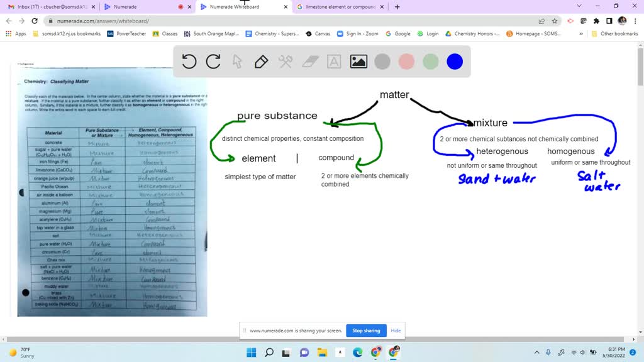Show hidden icons in the system tray
Image resolution: width=644 pixels, height=362 pixels.
coord(536,353)
